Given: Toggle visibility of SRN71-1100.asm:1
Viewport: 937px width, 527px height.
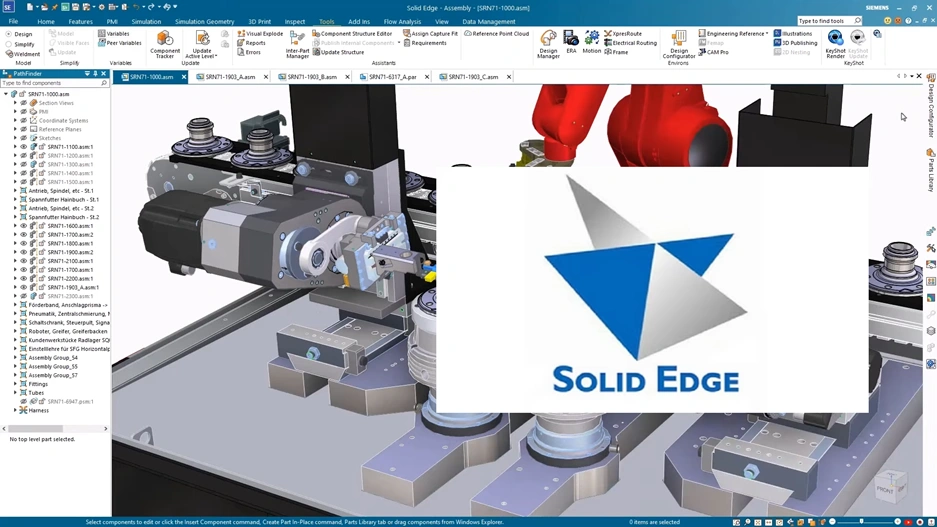Looking at the screenshot, I should (x=24, y=146).
